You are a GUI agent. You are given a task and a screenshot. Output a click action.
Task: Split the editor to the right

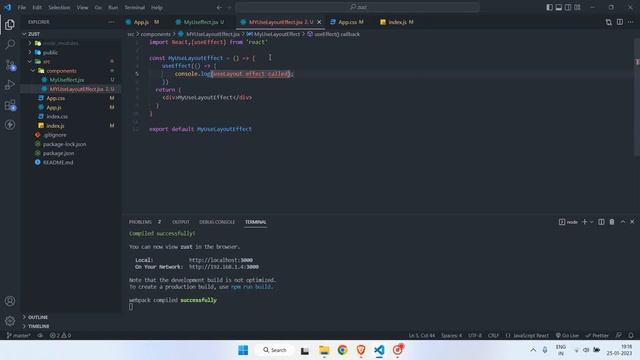pos(620,22)
